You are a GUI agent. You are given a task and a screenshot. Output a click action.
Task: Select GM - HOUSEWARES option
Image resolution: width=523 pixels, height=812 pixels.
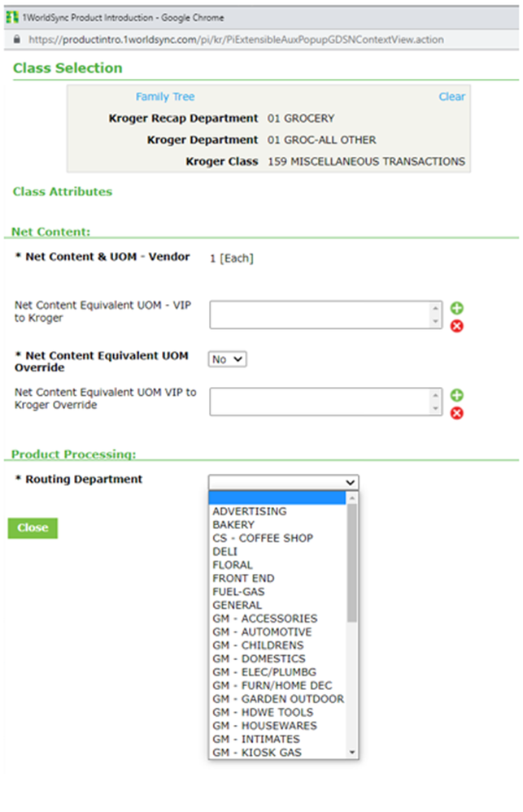(x=277, y=726)
